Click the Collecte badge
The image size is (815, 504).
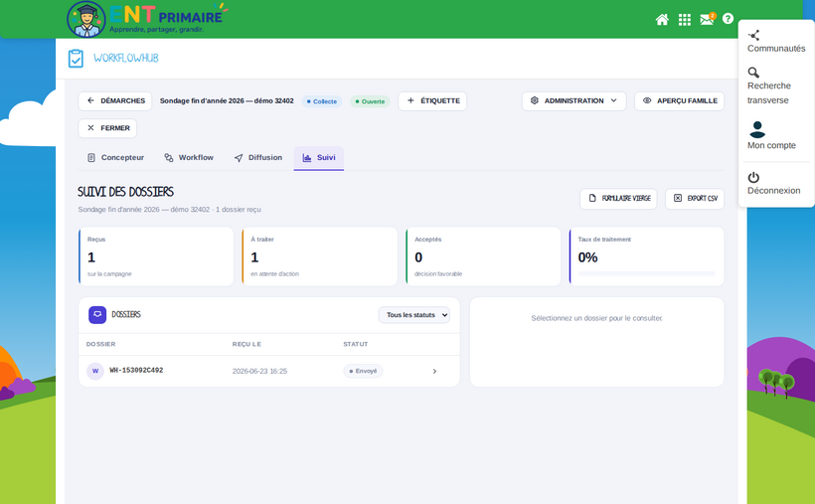click(x=322, y=101)
